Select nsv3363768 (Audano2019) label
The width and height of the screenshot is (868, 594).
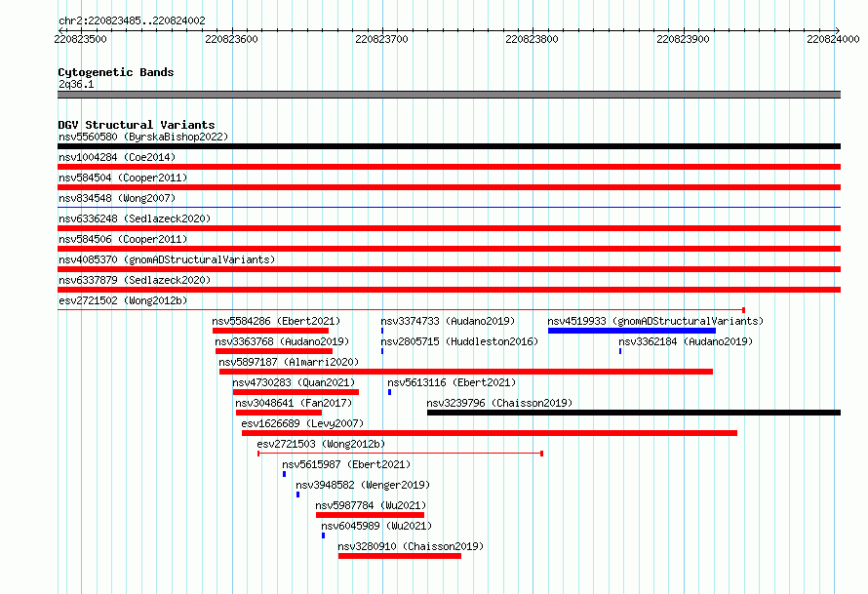tap(282, 341)
